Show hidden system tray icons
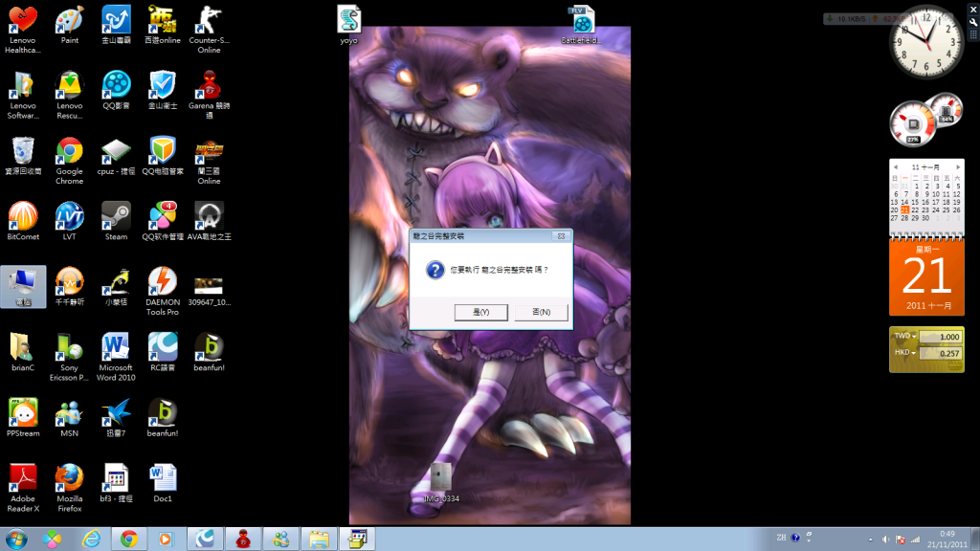 (871, 540)
